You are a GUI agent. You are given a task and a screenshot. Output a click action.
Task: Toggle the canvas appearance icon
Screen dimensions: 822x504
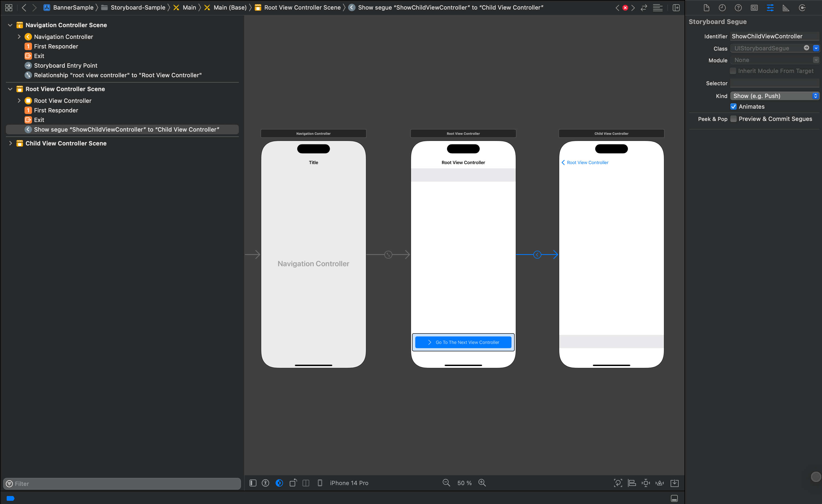point(279,483)
